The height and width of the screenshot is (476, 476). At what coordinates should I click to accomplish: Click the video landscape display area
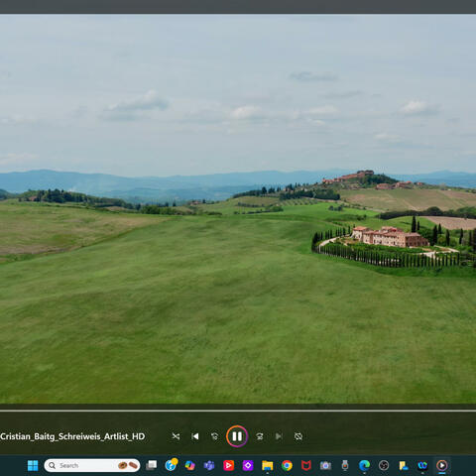click(x=238, y=208)
